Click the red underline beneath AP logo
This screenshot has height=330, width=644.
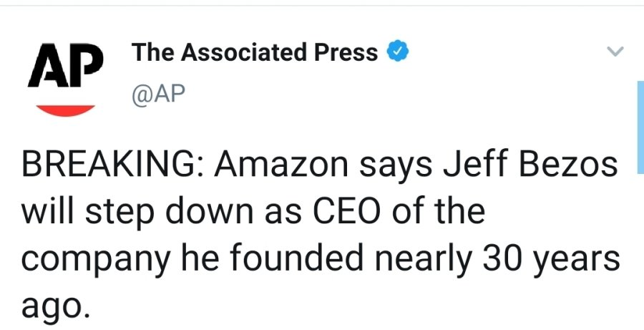[x=64, y=110]
